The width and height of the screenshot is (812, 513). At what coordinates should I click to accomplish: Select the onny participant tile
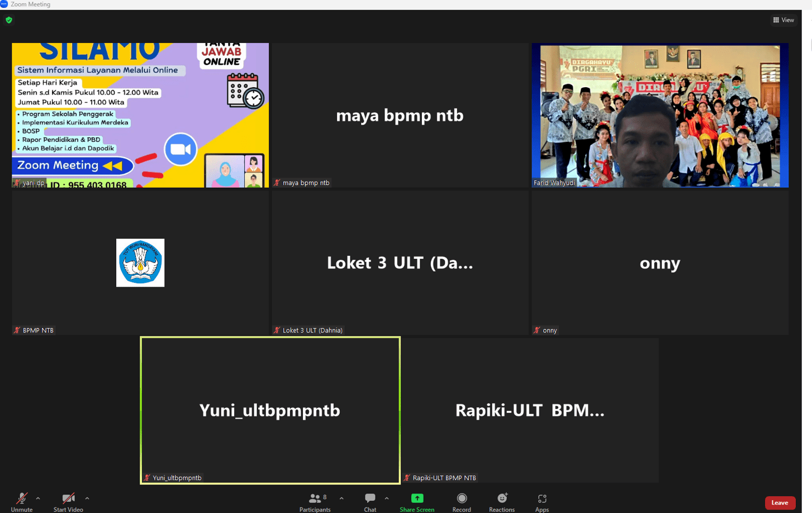(x=660, y=263)
